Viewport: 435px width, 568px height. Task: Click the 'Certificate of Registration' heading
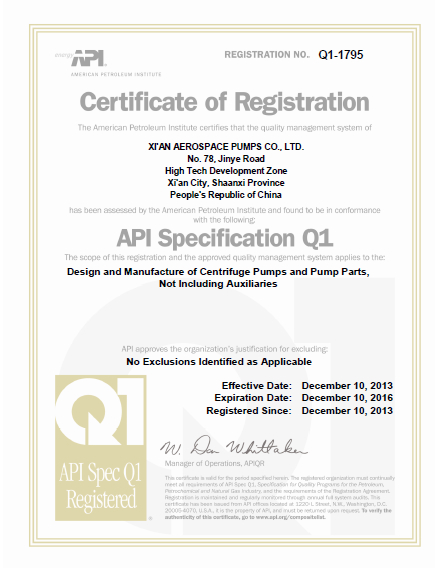pos(224,102)
